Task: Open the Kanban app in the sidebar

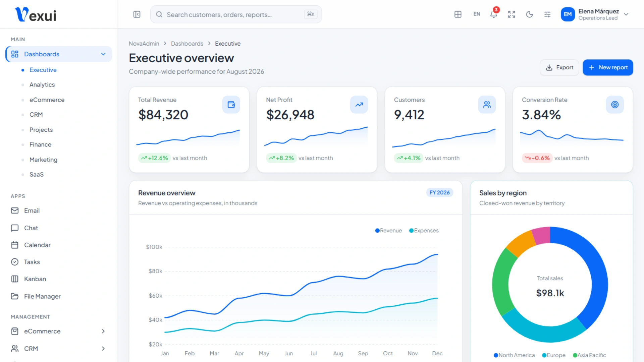Action: pyautogui.click(x=59, y=279)
